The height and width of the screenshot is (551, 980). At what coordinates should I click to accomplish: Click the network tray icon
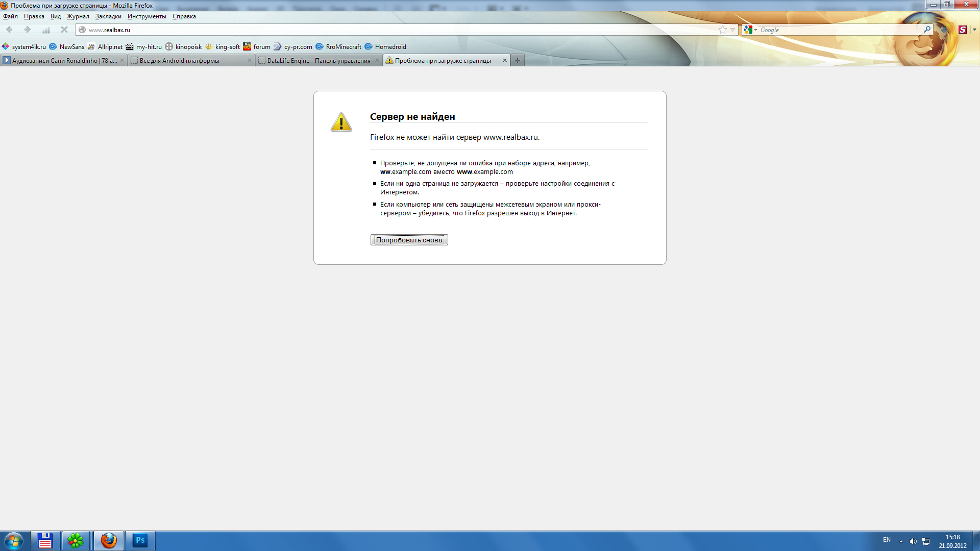[926, 541]
